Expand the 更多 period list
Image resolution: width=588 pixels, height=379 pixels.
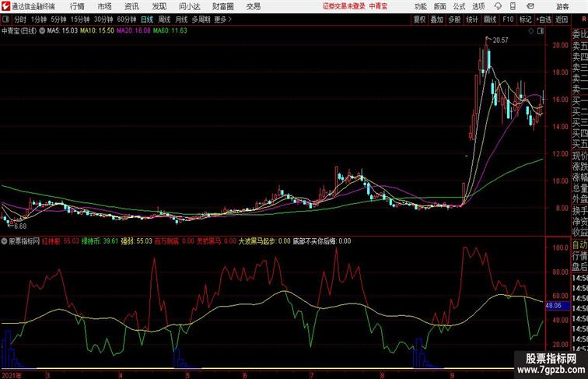click(x=222, y=19)
